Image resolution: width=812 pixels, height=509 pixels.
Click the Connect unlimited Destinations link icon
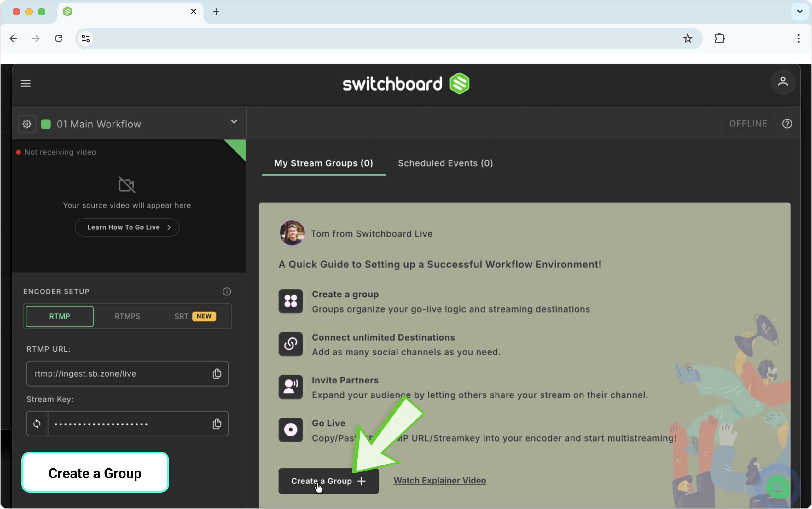click(x=291, y=344)
